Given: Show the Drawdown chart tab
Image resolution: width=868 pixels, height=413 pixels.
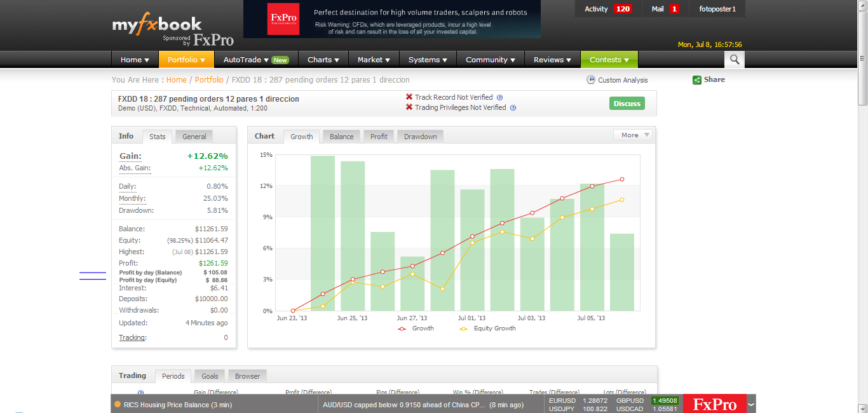Looking at the screenshot, I should (421, 137).
